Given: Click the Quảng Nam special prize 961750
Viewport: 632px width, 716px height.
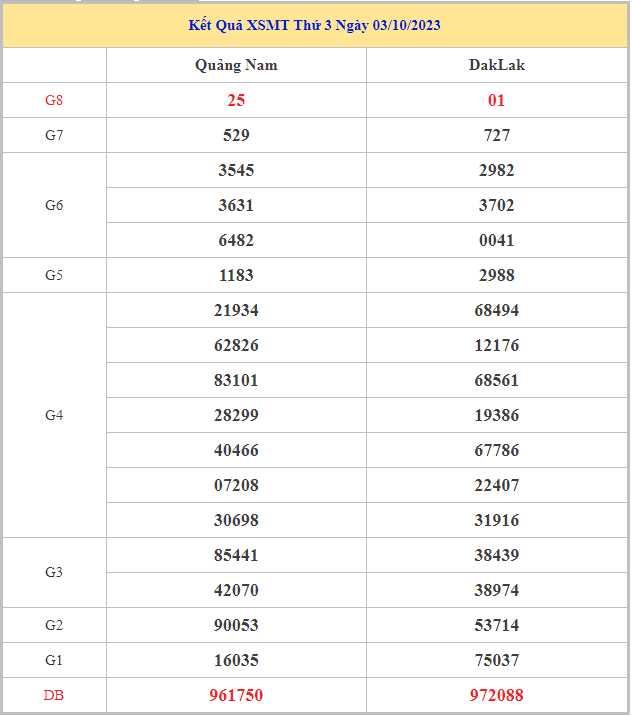Looking at the screenshot, I should click(236, 695).
